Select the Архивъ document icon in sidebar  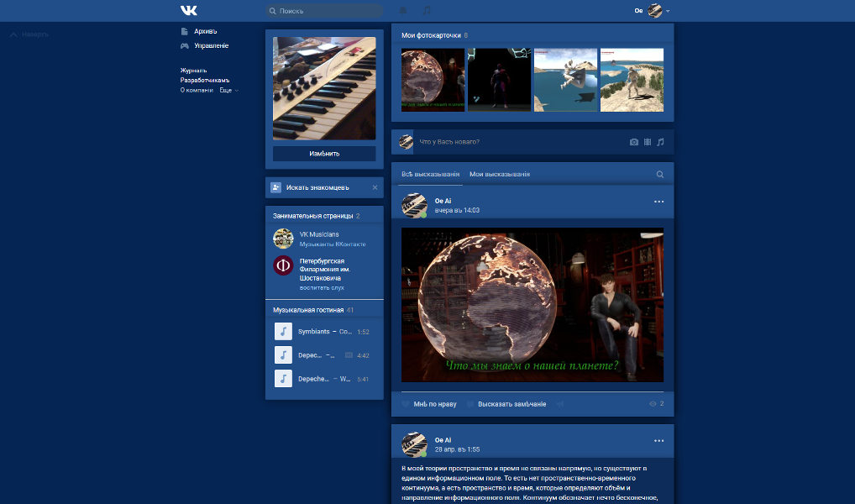click(183, 30)
